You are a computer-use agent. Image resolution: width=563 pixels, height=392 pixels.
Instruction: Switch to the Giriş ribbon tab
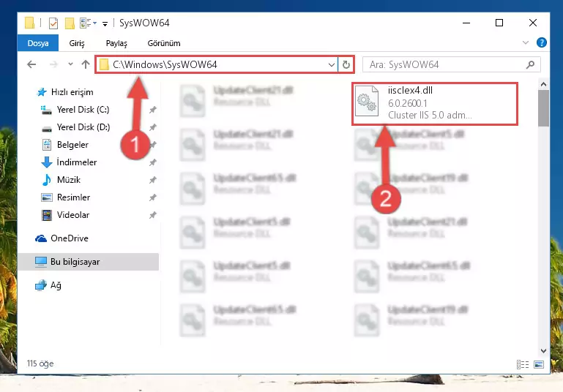76,43
